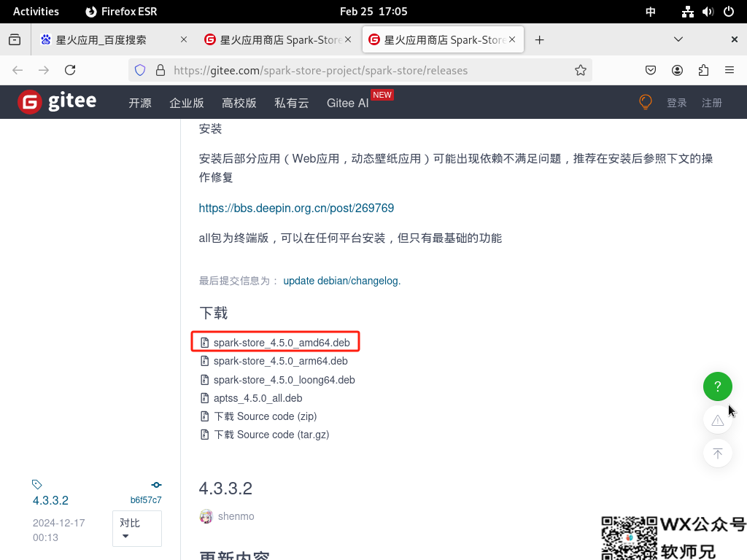The height and width of the screenshot is (560, 747).
Task: Go forward with the browser forward arrow
Action: [44, 71]
